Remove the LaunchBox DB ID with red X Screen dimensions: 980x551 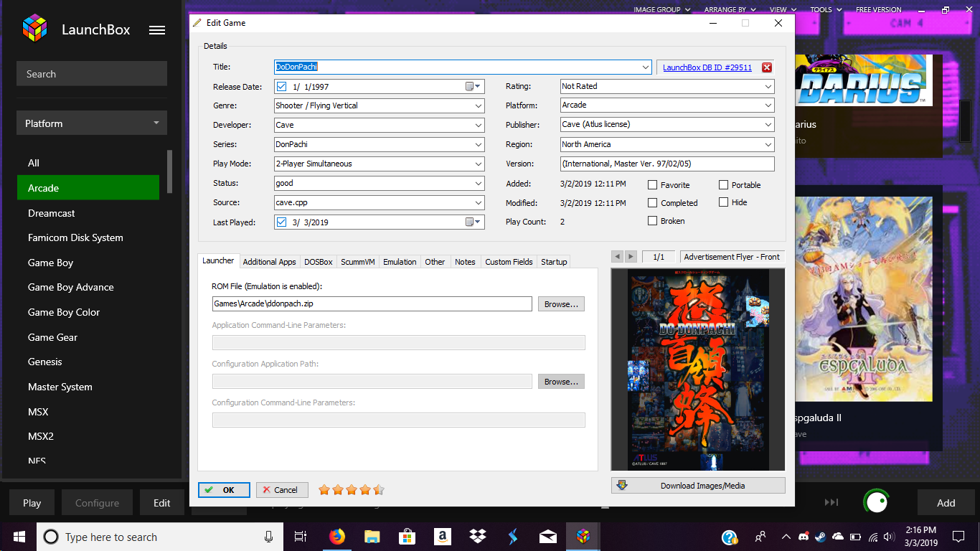[x=767, y=67]
